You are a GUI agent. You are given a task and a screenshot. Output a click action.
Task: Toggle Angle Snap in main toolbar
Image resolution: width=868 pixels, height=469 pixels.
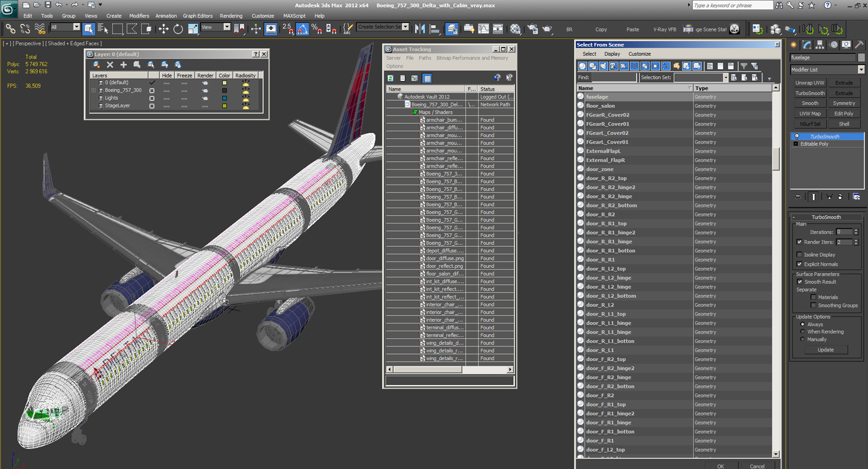coord(303,28)
